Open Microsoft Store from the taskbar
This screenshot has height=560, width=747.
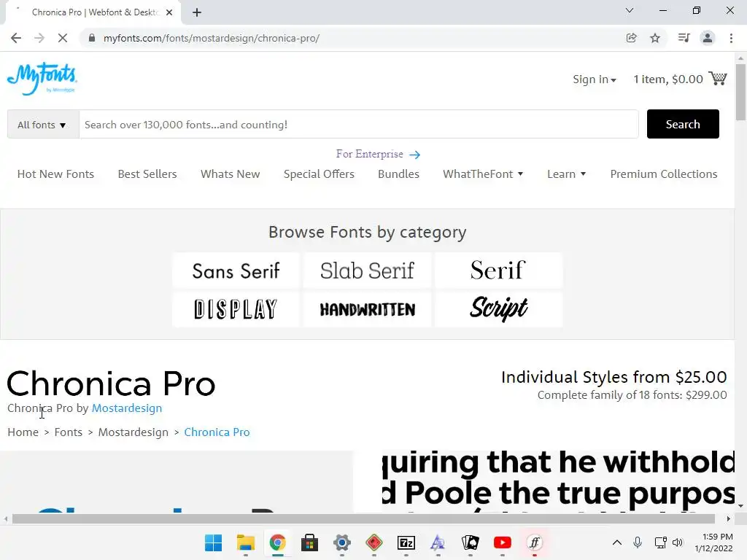point(309,542)
